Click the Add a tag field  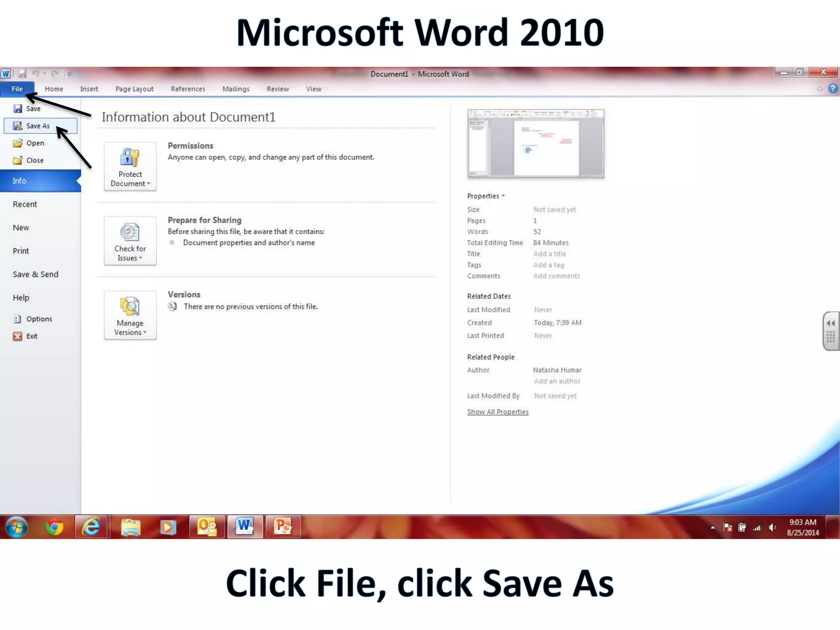[549, 265]
